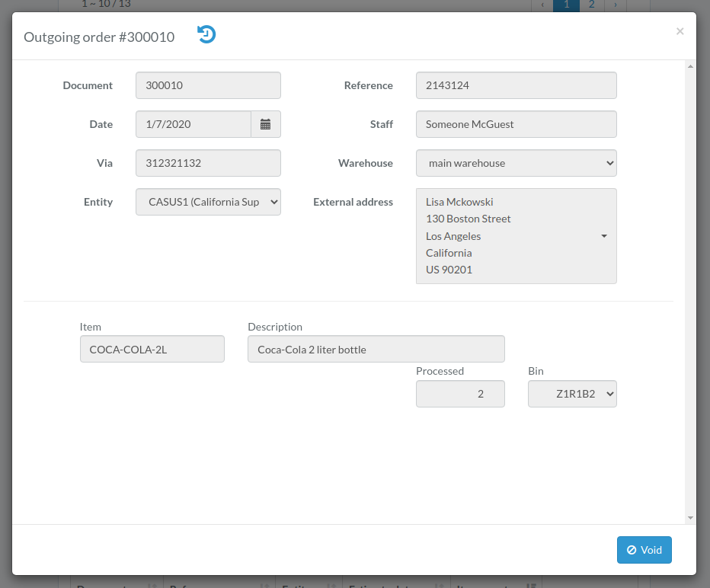710x588 pixels.
Task: Click the Via field 312321132
Action: point(208,163)
